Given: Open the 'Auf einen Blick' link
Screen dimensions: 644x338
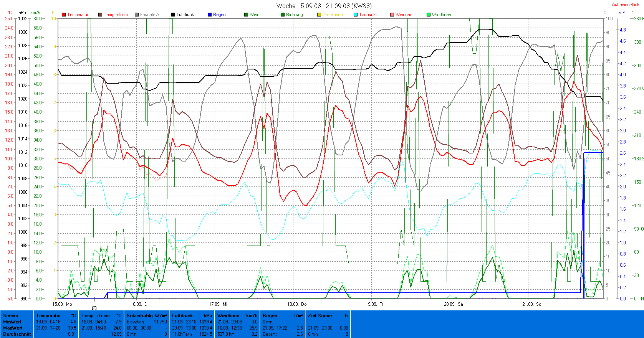Looking at the screenshot, I should (x=625, y=5).
